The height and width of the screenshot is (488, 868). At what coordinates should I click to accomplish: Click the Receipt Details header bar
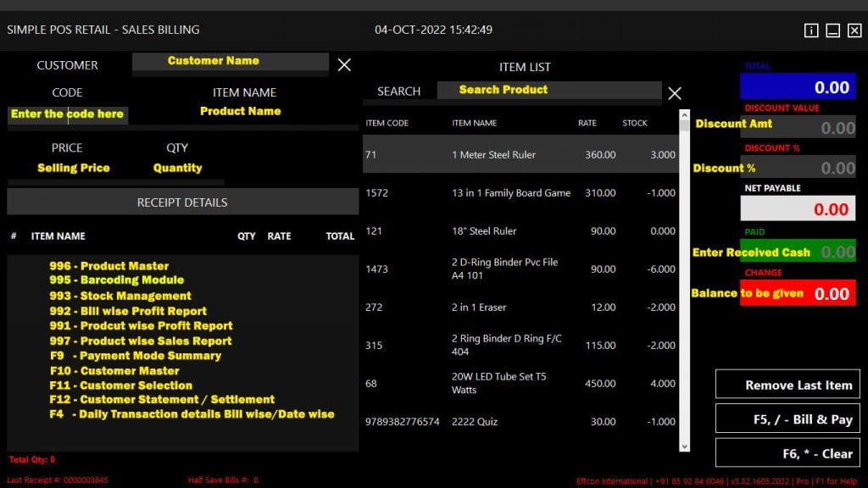click(x=182, y=202)
